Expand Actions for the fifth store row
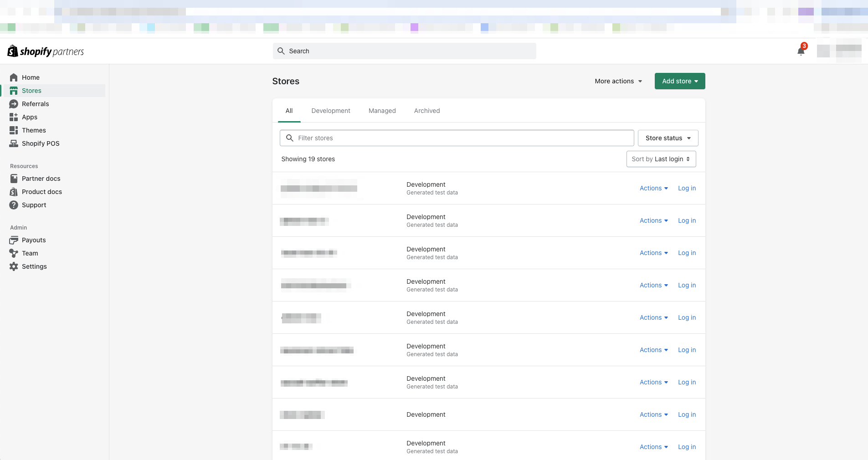The width and height of the screenshot is (868, 460). pos(654,317)
